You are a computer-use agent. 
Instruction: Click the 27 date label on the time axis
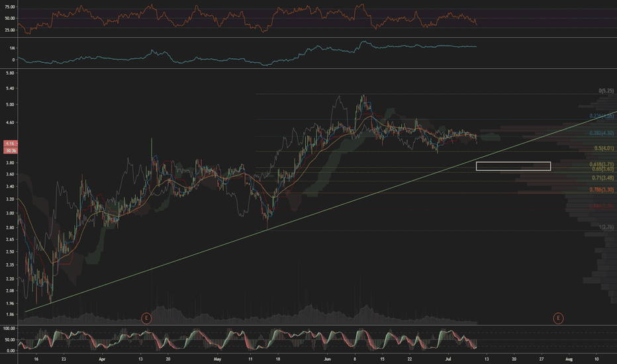pos(542,359)
